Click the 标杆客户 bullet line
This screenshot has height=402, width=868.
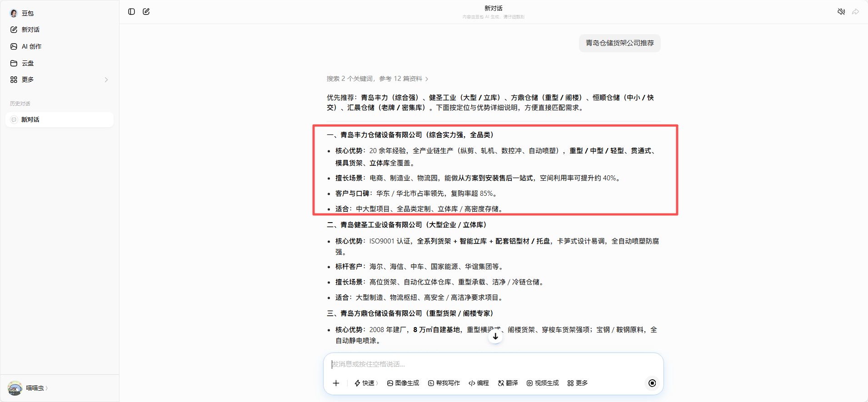pyautogui.click(x=419, y=267)
